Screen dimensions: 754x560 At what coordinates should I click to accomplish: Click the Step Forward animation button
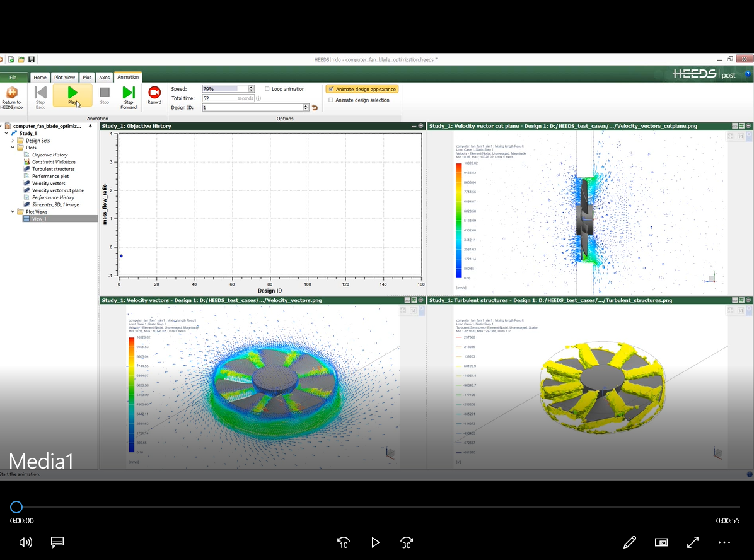click(129, 97)
